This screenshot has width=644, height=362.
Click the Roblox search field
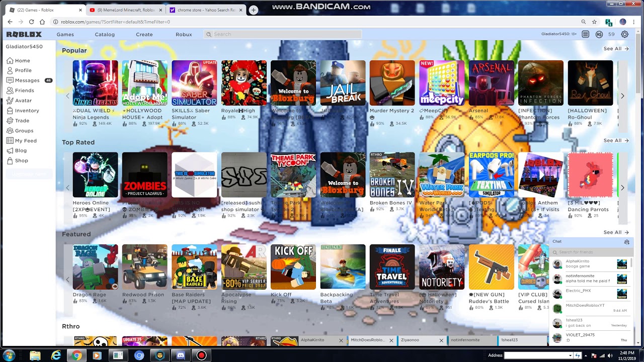click(283, 34)
